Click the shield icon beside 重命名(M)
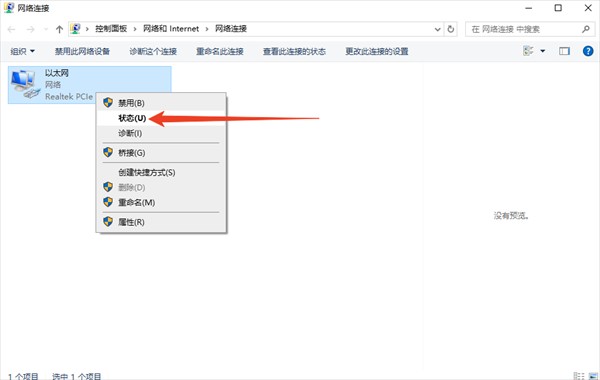This screenshot has width=600, height=380. click(108, 202)
